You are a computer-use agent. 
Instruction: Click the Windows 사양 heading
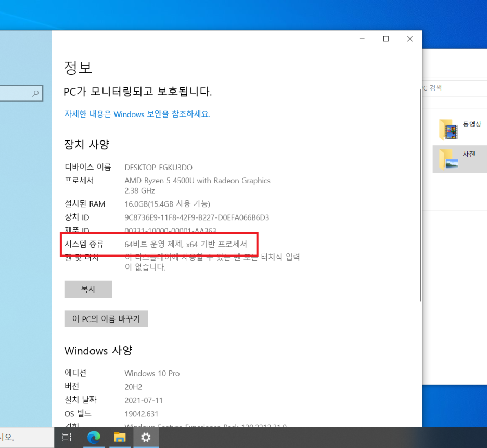coord(98,351)
